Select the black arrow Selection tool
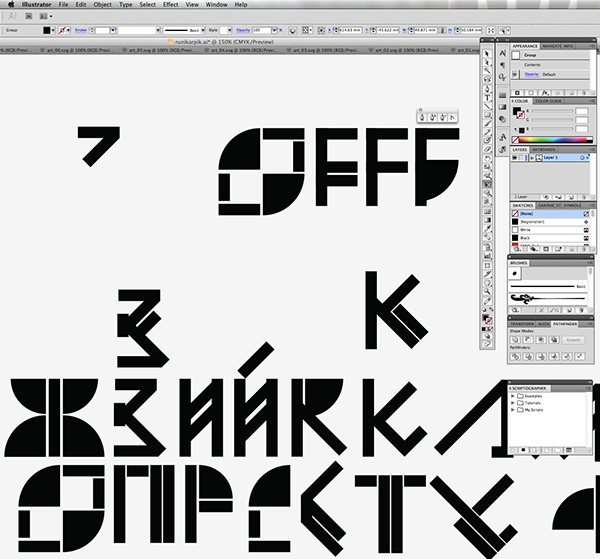 (487, 54)
